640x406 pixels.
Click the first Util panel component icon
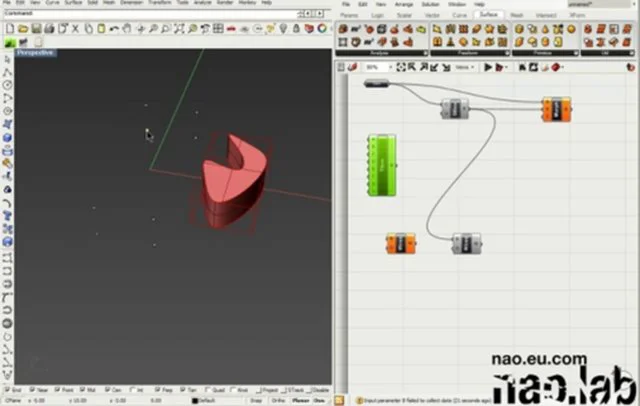tap(588, 29)
